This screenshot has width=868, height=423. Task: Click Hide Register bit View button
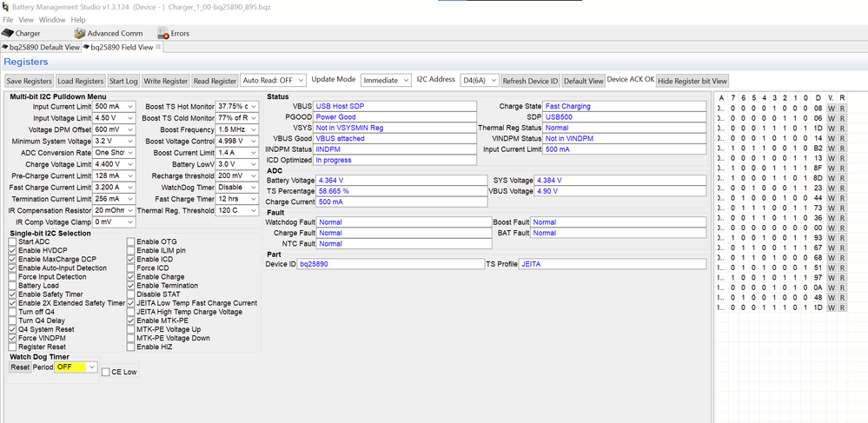pos(692,81)
